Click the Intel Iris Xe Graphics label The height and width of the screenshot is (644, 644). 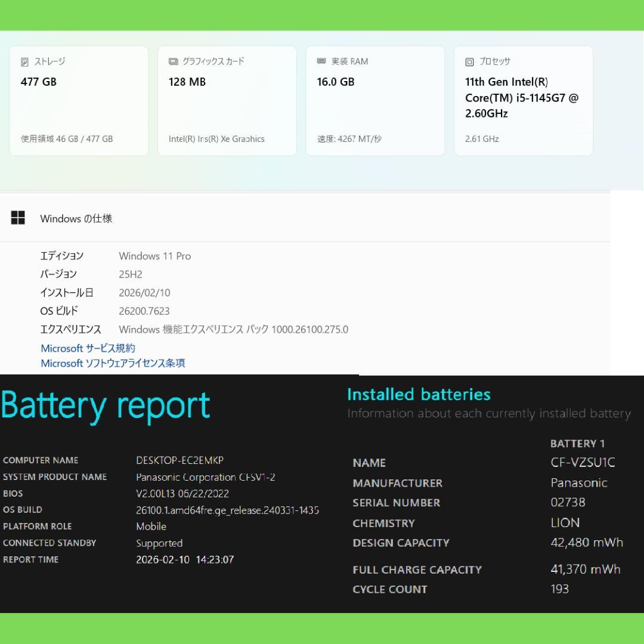(216, 139)
